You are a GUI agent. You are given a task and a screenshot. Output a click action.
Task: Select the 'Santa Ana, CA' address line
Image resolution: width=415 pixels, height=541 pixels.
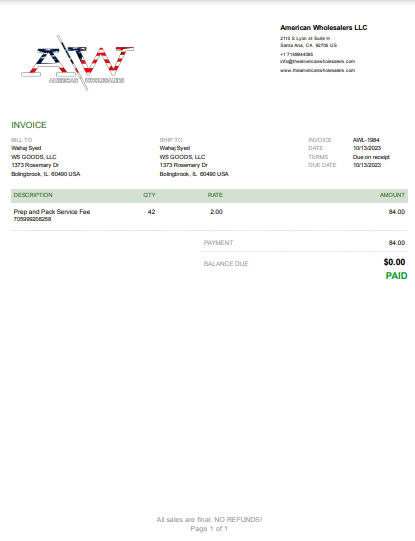[x=308, y=45]
